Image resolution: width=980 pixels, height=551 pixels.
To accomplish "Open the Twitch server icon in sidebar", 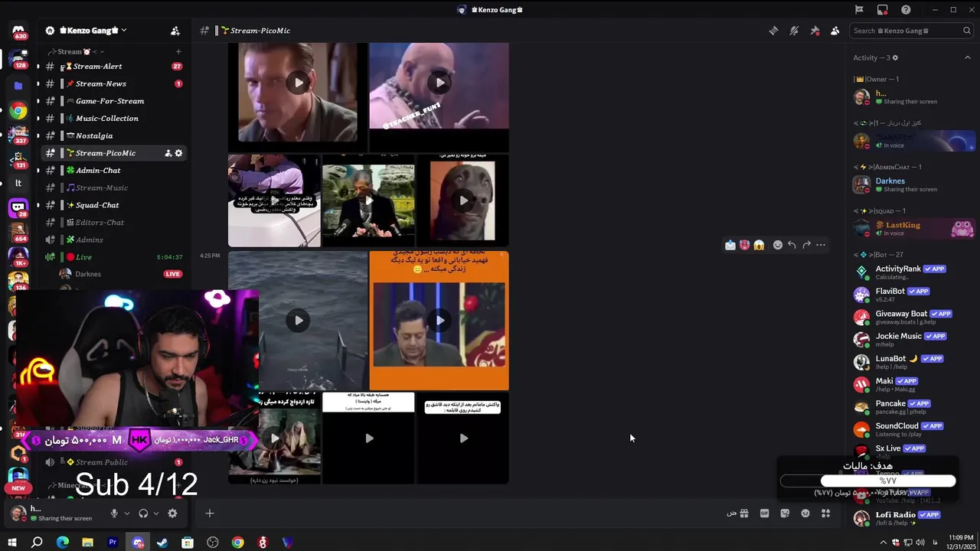I will 18,207.
